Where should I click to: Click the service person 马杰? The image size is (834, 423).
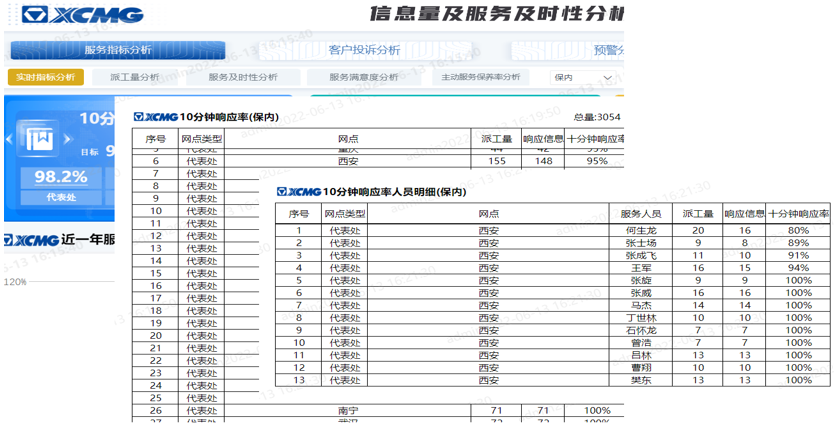641,306
